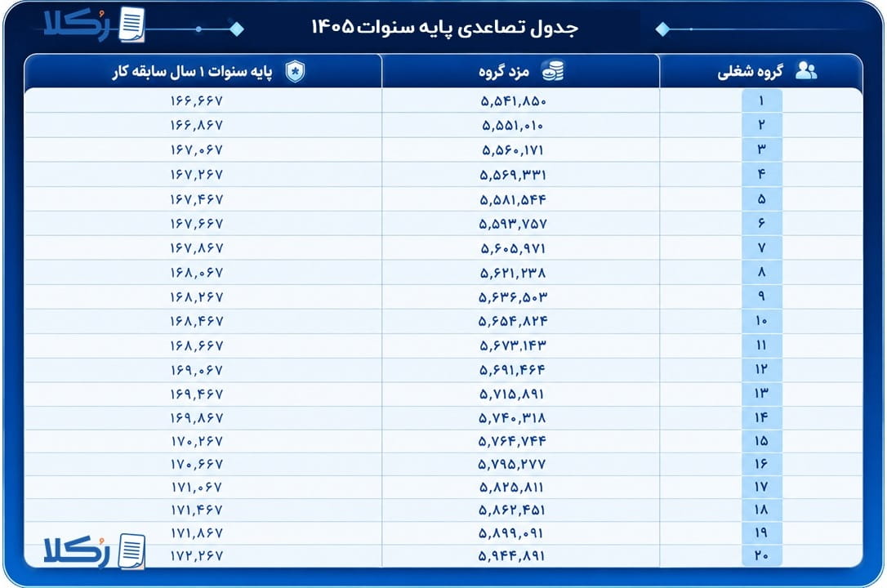Click the shield star icon beside پایه سنوات
This screenshot has height=588, width=887.
[x=295, y=71]
